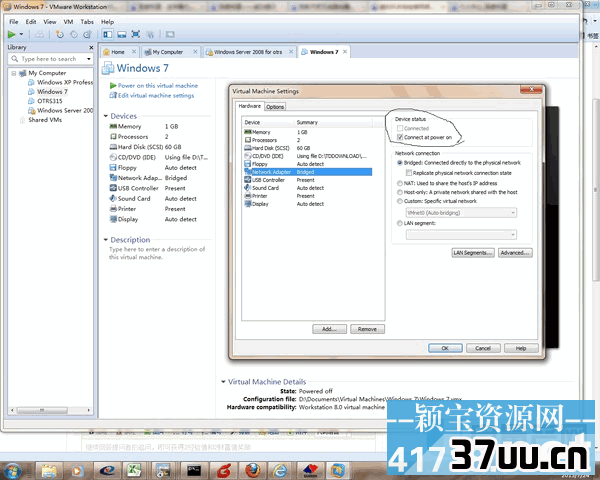Check Replicate physical network connection state
Viewport: 600px width, 480px height.
(x=409, y=173)
